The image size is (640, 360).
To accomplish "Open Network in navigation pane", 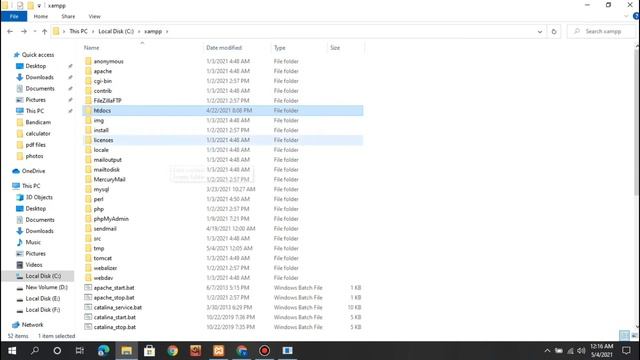I will [32, 324].
